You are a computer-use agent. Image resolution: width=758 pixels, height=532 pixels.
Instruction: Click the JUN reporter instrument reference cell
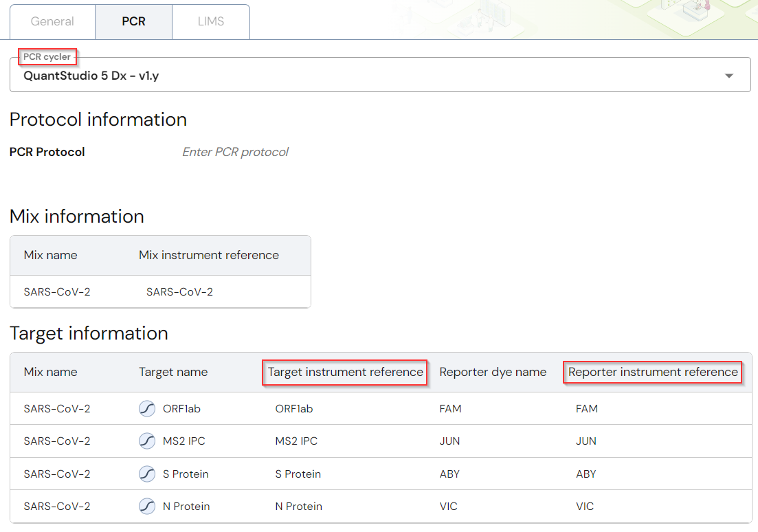[x=586, y=441]
